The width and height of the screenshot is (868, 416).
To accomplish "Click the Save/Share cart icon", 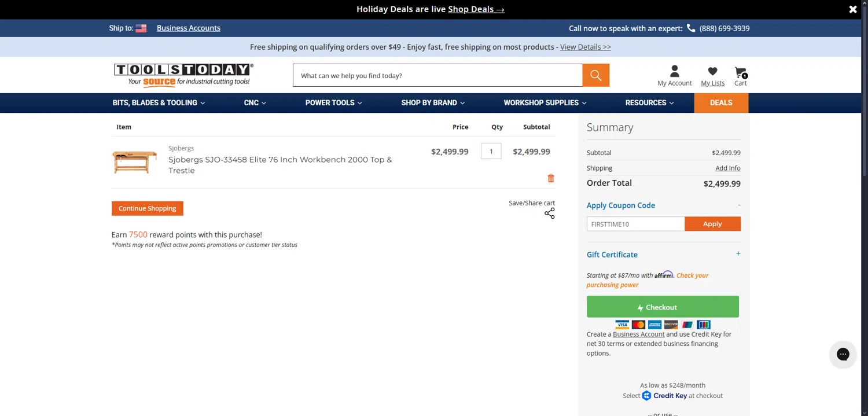I will click(550, 213).
